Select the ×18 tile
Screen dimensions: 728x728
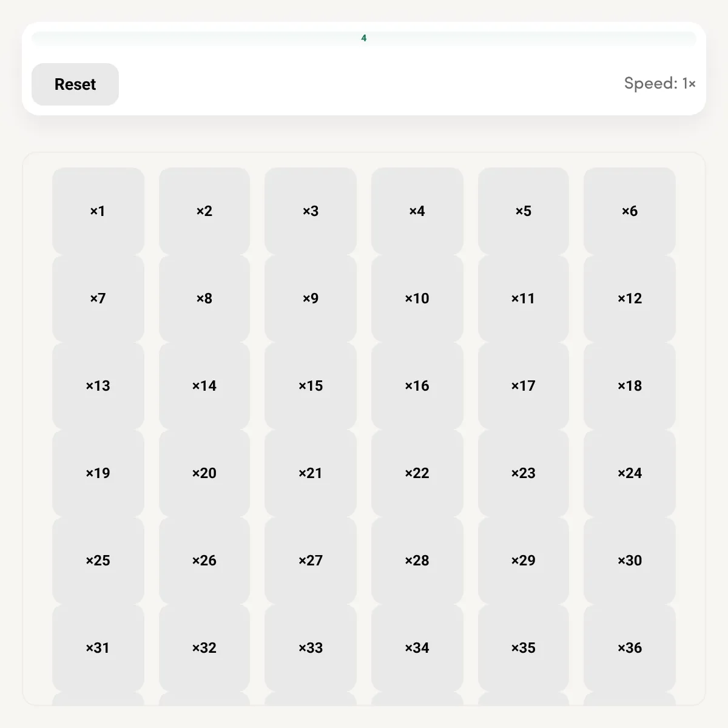point(630,386)
